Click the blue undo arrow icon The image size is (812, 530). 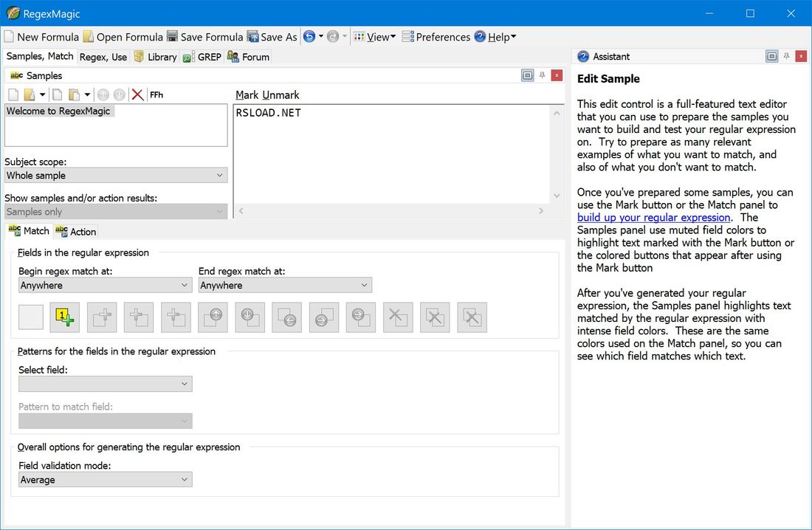[x=308, y=36]
